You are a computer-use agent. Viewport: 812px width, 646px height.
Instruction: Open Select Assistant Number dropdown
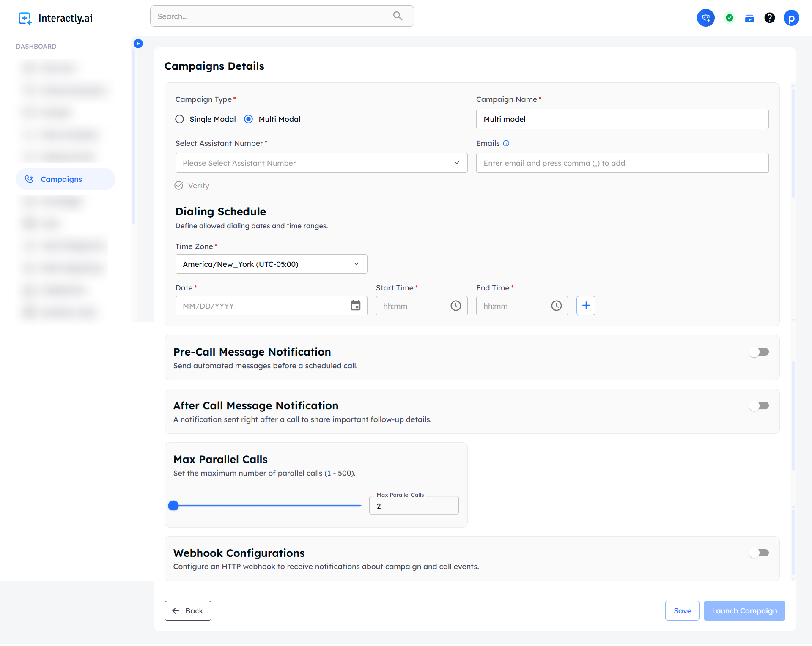coord(321,163)
